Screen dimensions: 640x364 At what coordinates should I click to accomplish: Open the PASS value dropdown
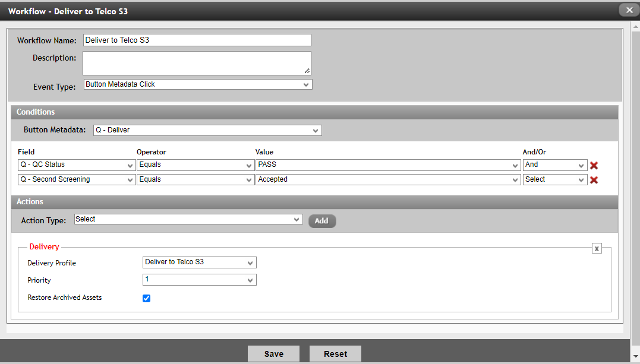[387, 165]
